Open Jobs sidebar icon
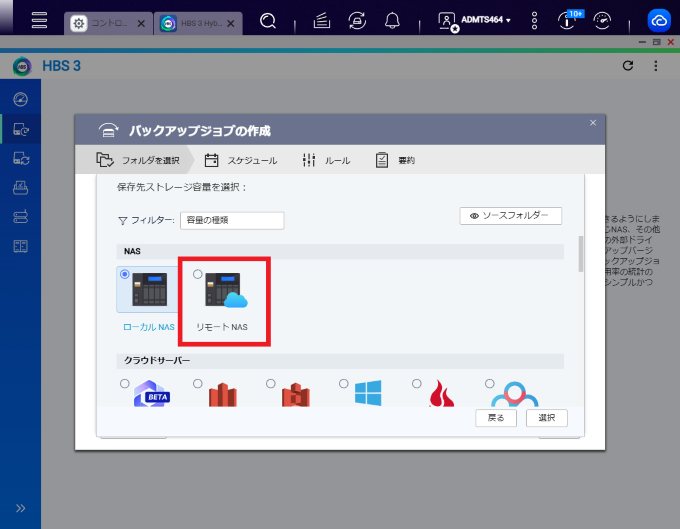The width and height of the screenshot is (680, 529). (20, 188)
